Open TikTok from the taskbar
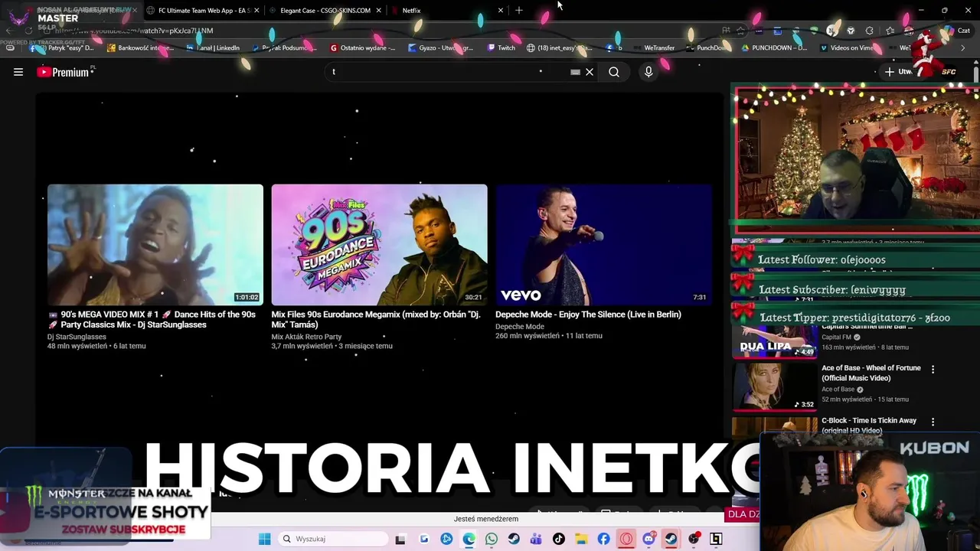Screen dimensions: 980x551 [559, 540]
